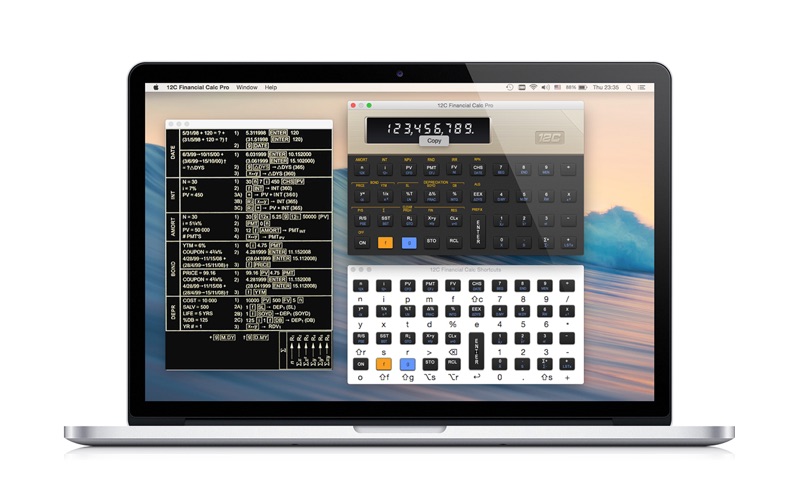Click ENTER key image in Shortcuts window
This screenshot has height=500, width=800.
point(476,351)
